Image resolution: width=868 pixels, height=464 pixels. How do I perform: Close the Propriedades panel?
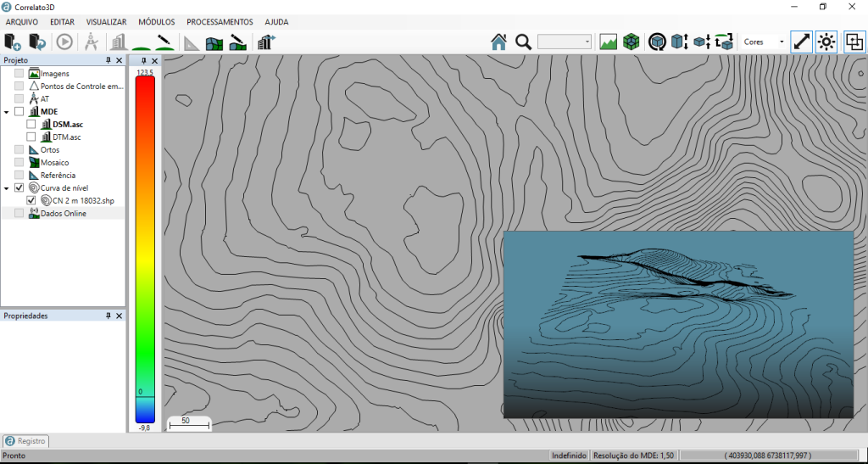(x=119, y=316)
